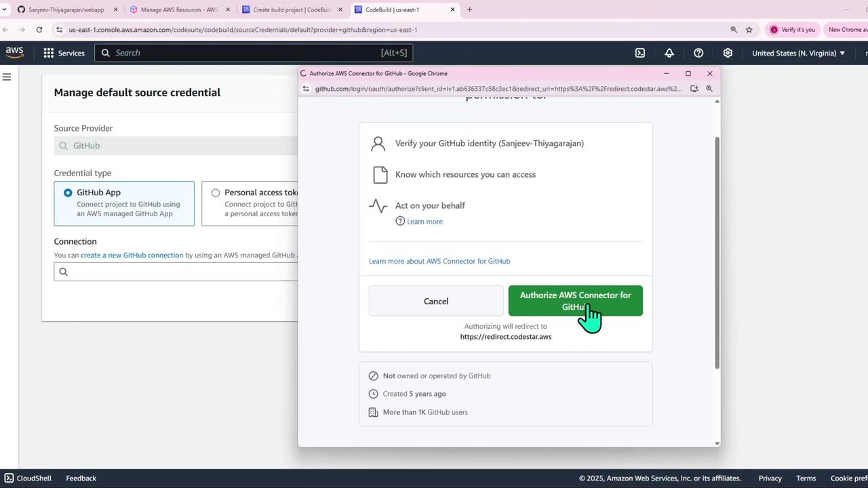
Task: Click the zoom icon in the GitHub popup address bar
Action: click(709, 89)
